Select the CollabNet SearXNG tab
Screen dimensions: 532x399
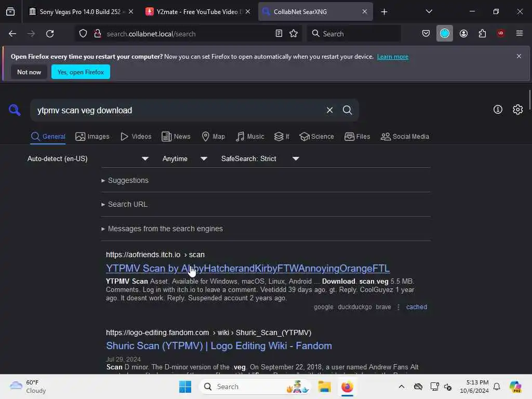pyautogui.click(x=315, y=11)
